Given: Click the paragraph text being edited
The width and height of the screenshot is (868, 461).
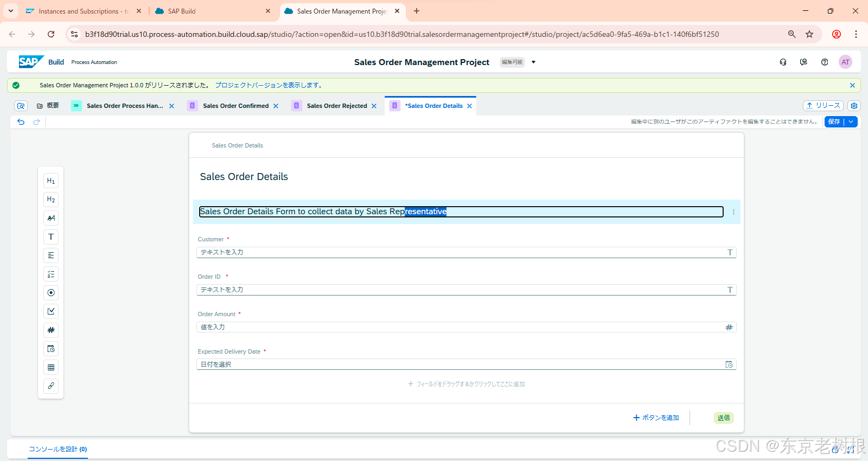Looking at the screenshot, I should 461,212.
